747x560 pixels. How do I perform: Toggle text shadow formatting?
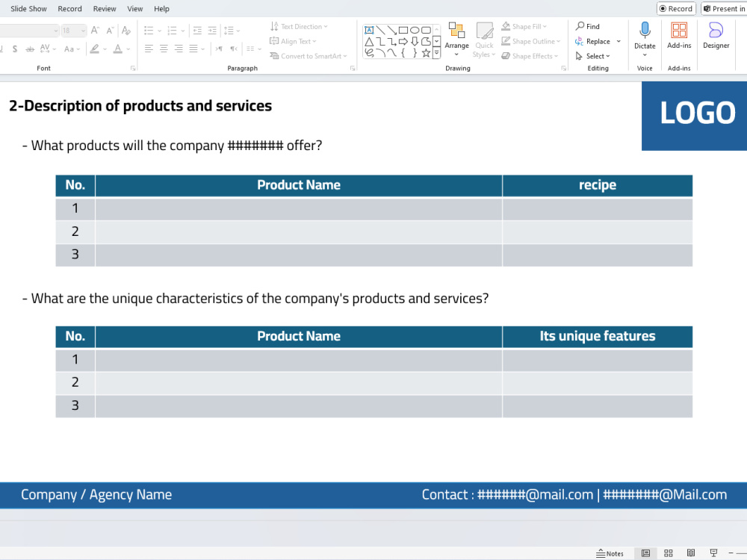(x=15, y=49)
